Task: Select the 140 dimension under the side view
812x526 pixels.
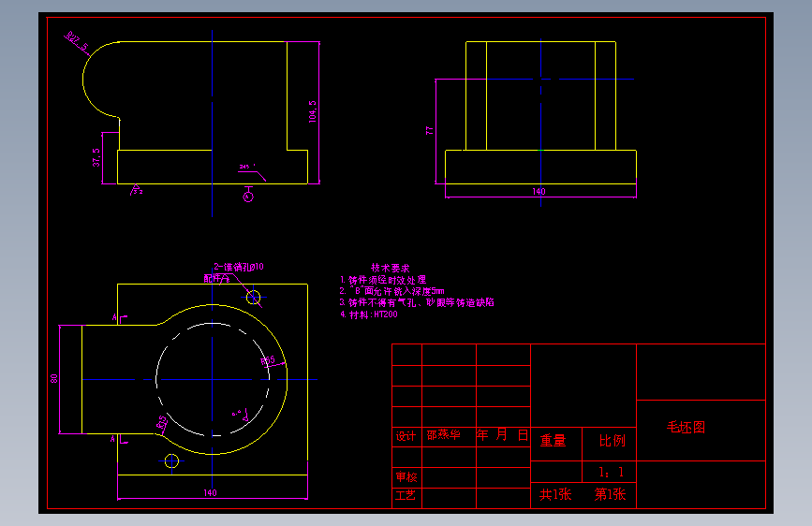Action: tap(539, 192)
